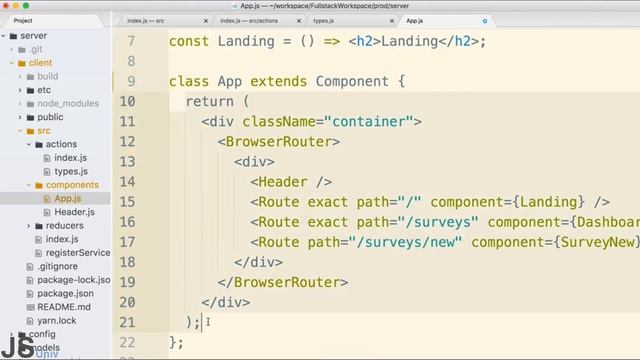Open yarn.lock in the tree

coord(57,320)
